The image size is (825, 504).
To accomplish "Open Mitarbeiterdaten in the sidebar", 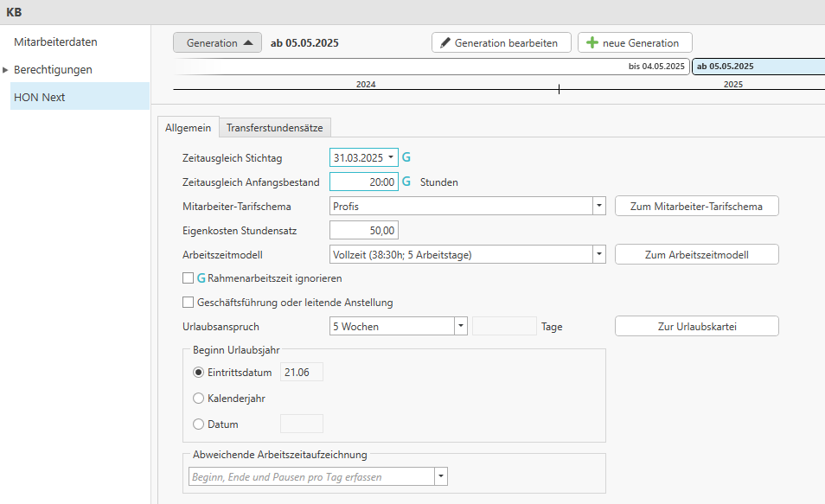I will [x=55, y=41].
